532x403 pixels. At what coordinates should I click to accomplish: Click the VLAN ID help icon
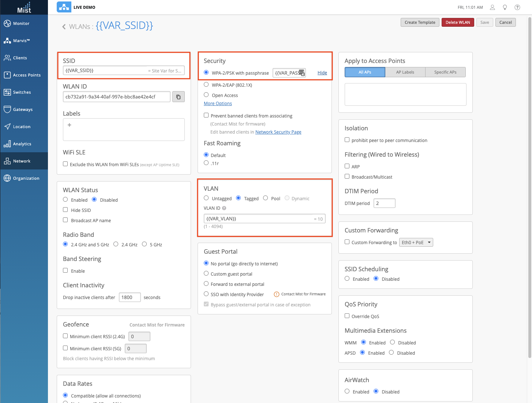coord(224,208)
